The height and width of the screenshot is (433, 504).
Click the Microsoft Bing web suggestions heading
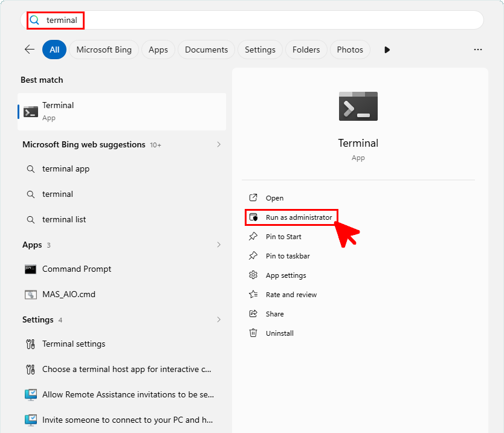tap(84, 144)
